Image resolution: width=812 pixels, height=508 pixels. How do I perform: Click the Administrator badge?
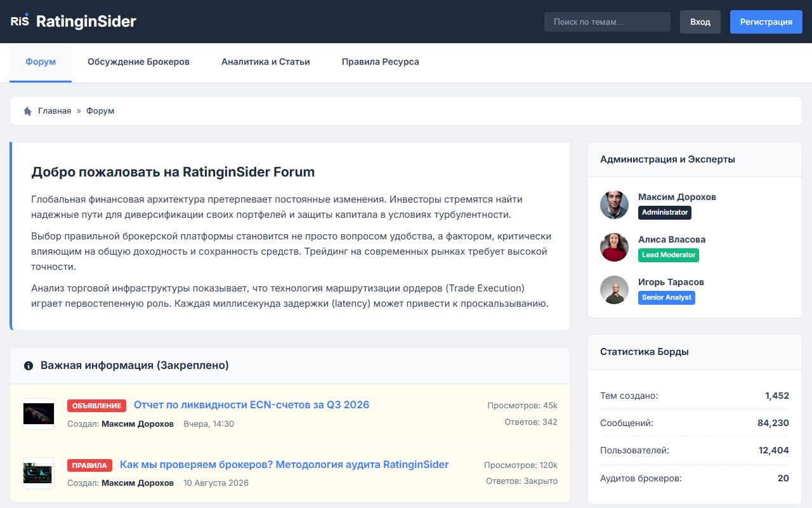pyautogui.click(x=665, y=212)
